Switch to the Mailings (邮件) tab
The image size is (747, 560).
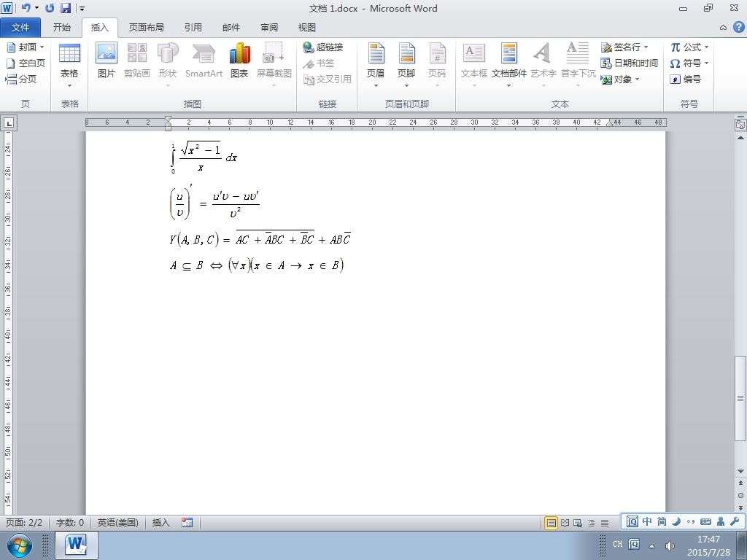[x=231, y=28]
